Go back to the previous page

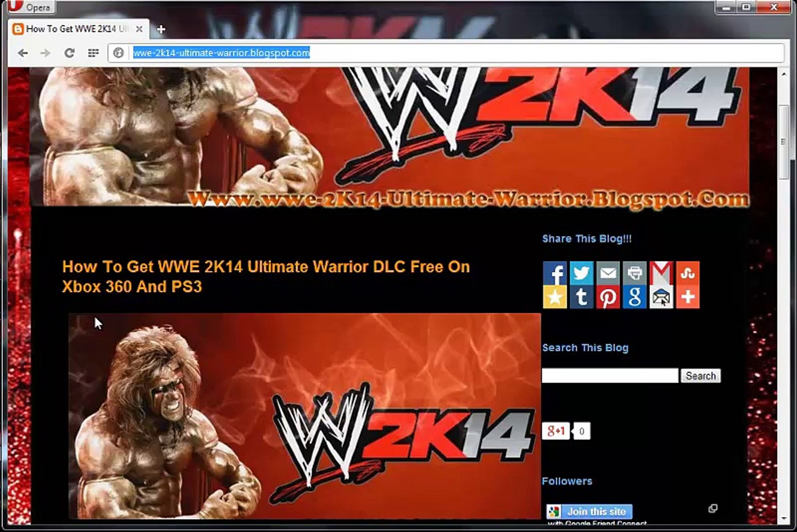23,53
